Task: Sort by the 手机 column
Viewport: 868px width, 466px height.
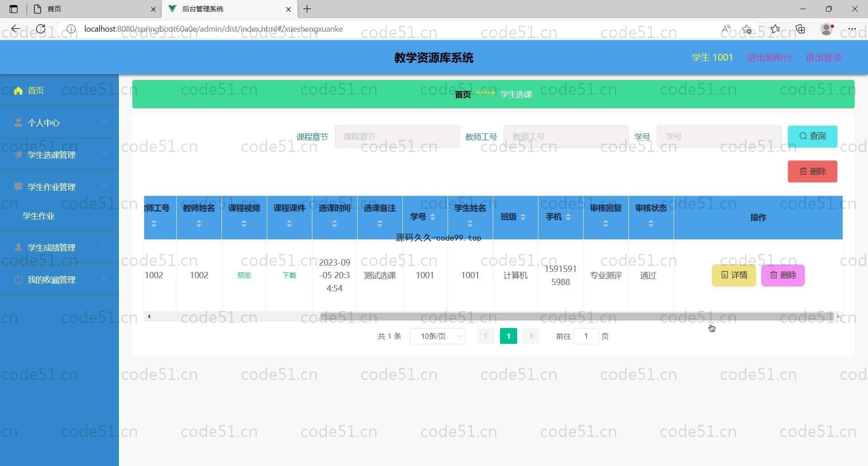Action: [568, 217]
